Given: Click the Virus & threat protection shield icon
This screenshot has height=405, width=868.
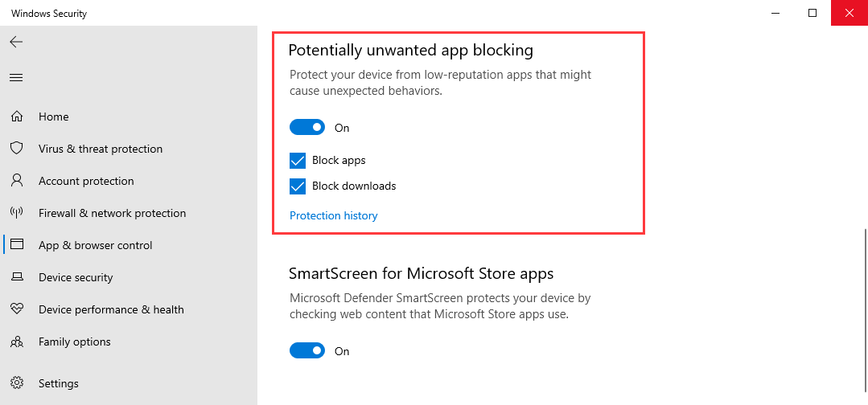Looking at the screenshot, I should [x=16, y=149].
